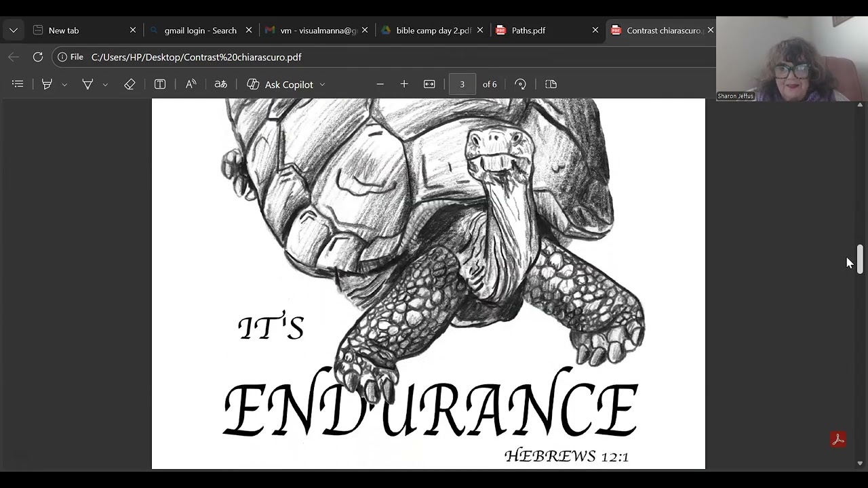Edit the page number field showing 3

pyautogui.click(x=462, y=84)
